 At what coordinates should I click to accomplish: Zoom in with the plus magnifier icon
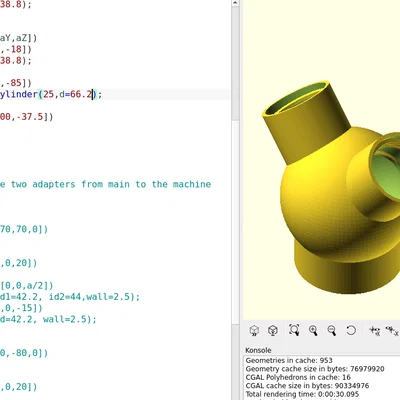tap(313, 330)
